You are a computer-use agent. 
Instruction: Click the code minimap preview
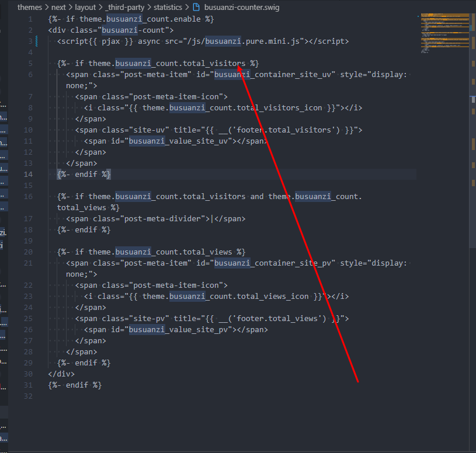coord(441,32)
